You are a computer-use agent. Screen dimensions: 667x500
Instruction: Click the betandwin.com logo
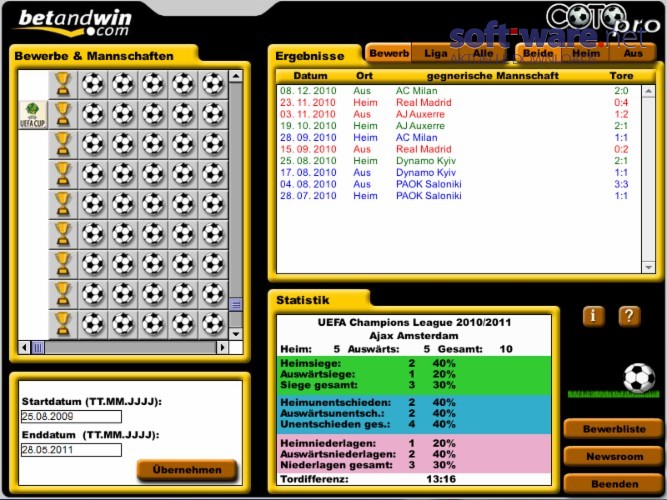click(74, 23)
